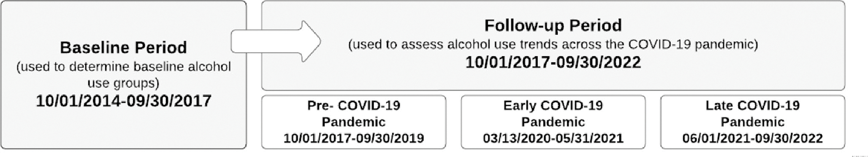Select the Late COVID-19 title line
Image resolution: width=868 pixels, height=157 pixels.
[753, 105]
